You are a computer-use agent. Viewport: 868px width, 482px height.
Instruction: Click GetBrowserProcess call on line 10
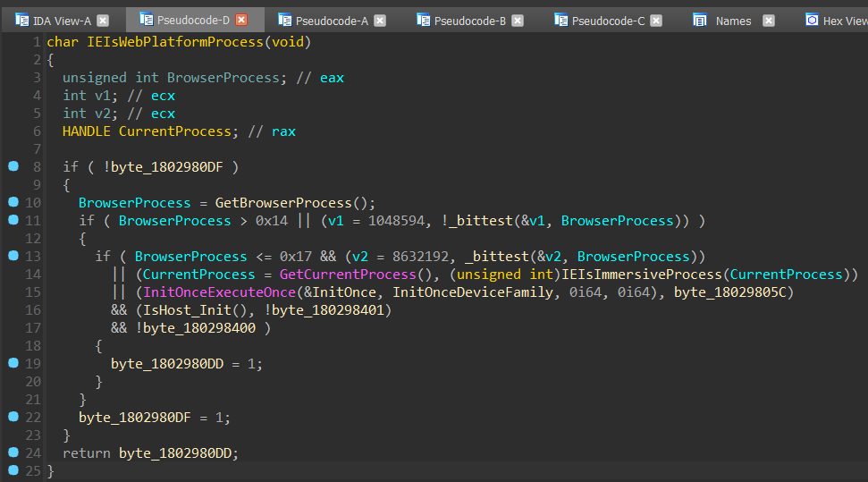coord(283,203)
